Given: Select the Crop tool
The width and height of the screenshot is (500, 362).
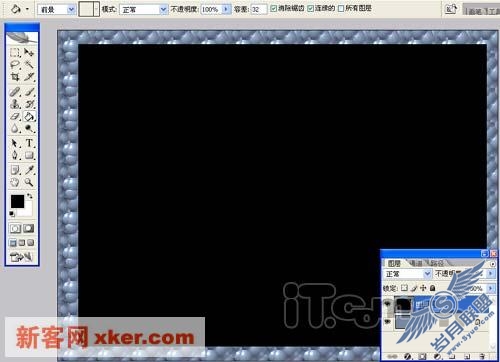Looking at the screenshot, I should point(15,77).
